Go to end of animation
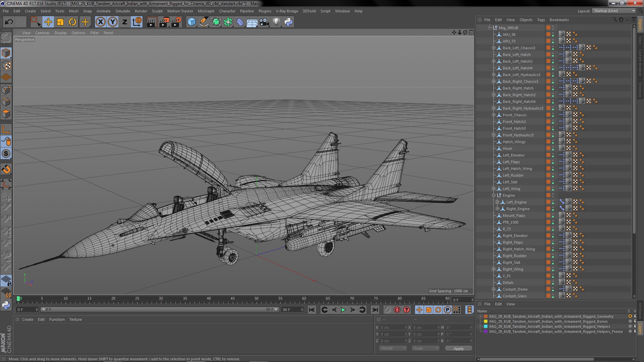 pyautogui.click(x=375, y=310)
